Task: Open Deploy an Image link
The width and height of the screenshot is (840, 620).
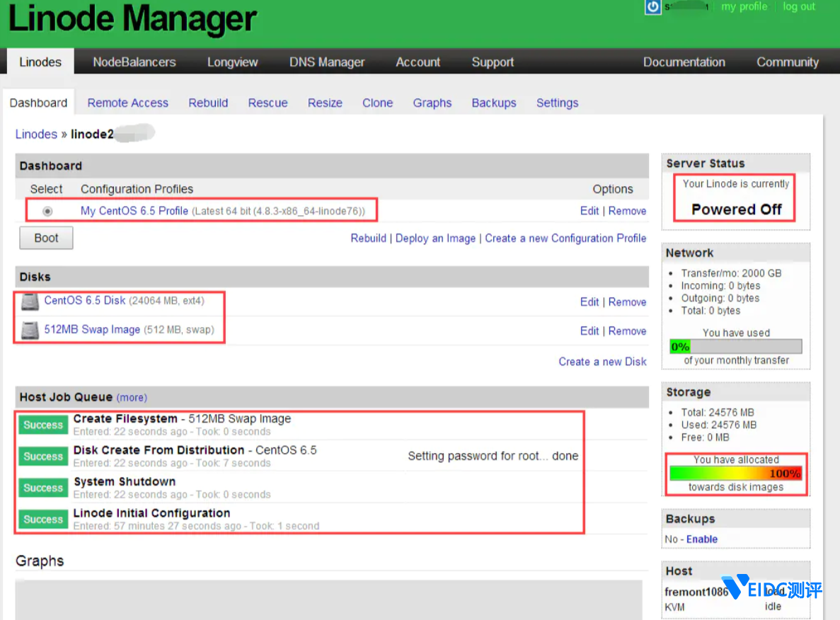Action: (x=435, y=239)
